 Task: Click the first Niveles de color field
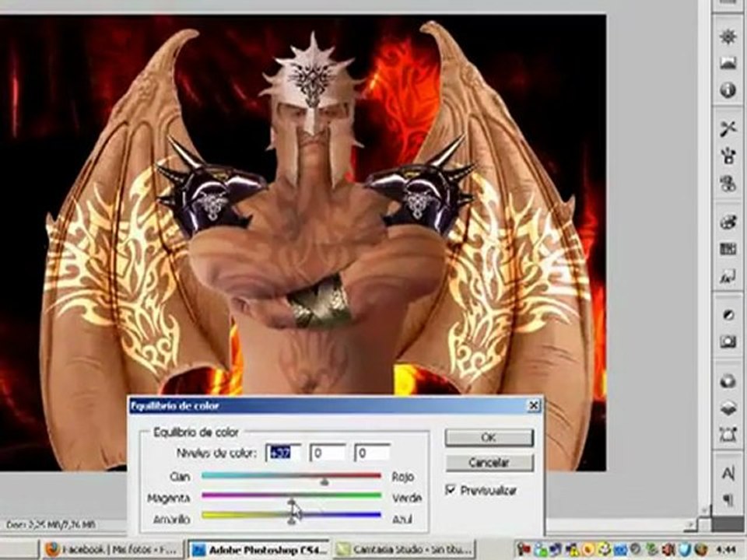click(x=283, y=453)
